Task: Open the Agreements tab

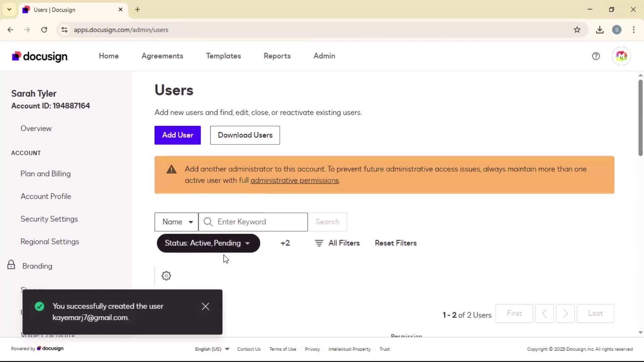Action: (x=162, y=56)
